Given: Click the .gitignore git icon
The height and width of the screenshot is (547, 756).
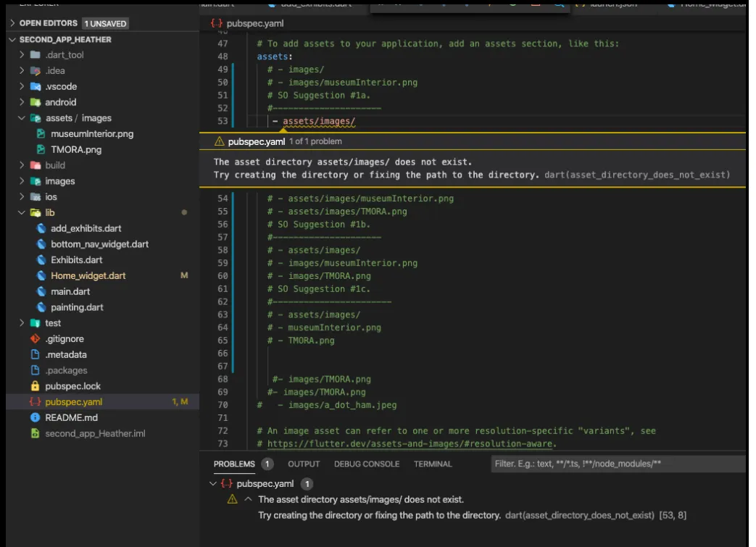Looking at the screenshot, I should pos(35,339).
